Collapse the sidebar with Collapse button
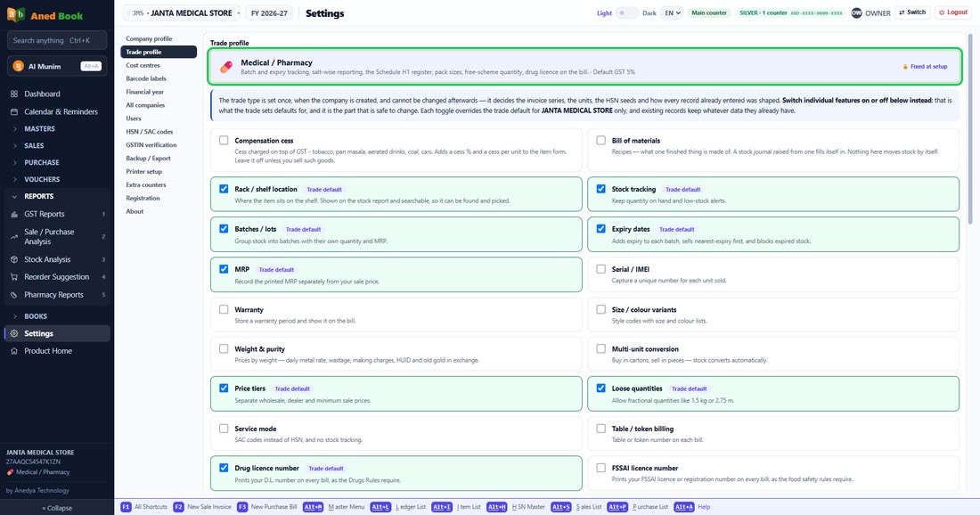This screenshot has height=515, width=980. 57,508
